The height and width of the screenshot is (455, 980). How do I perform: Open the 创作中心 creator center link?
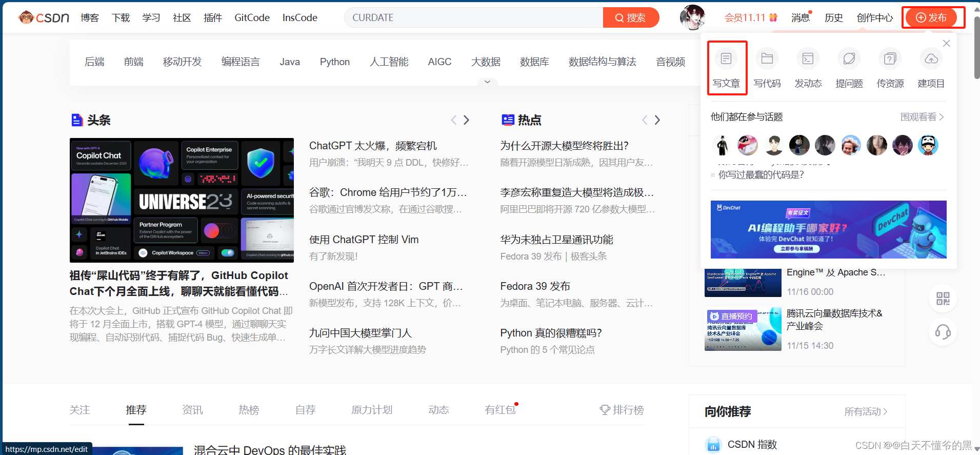tap(875, 17)
